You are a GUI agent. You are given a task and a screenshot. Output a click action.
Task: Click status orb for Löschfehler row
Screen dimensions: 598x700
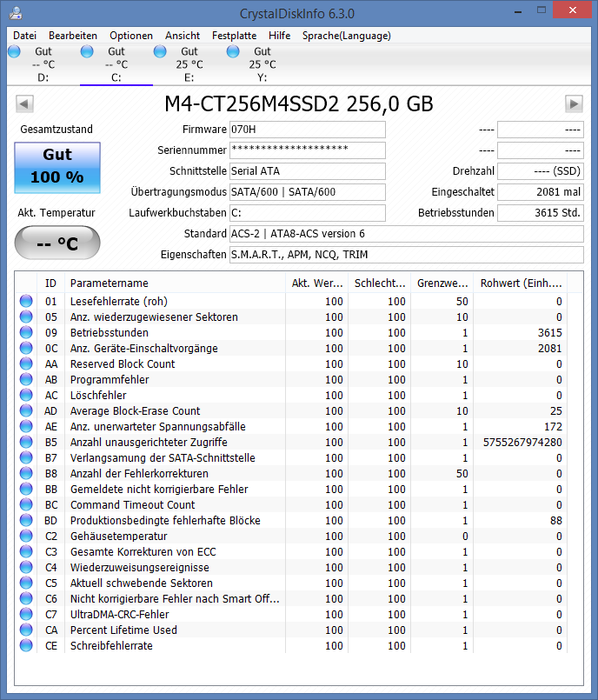point(26,395)
